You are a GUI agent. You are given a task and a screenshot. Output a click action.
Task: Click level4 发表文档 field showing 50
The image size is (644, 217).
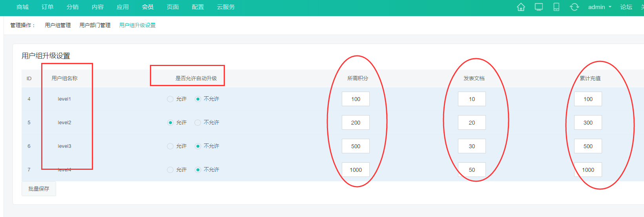[472, 170]
